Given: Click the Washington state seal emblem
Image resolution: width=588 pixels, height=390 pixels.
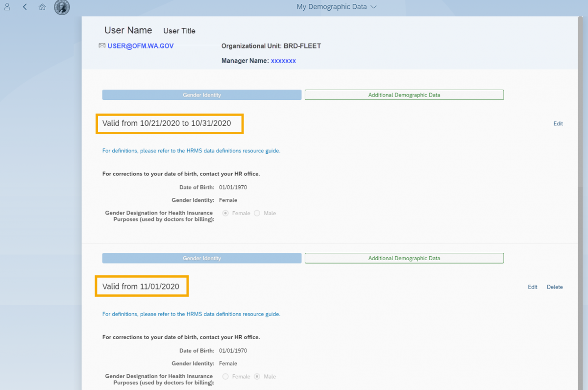Looking at the screenshot, I should [61, 7].
